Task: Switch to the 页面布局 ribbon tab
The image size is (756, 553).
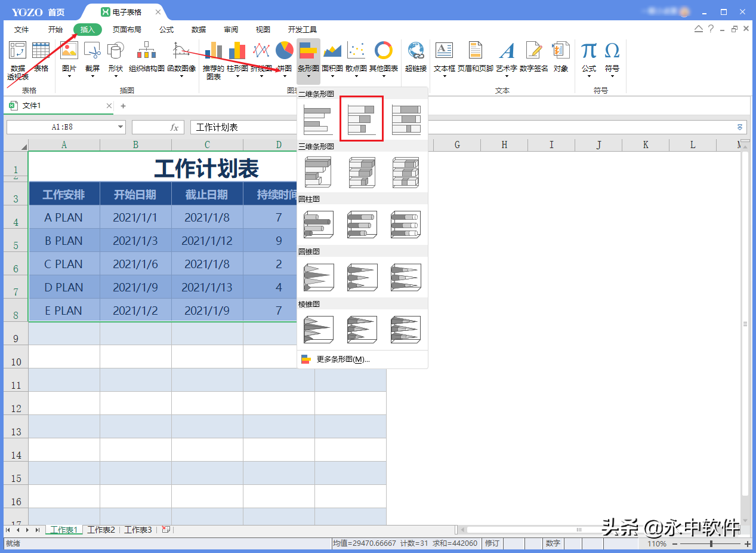Action: pyautogui.click(x=127, y=29)
